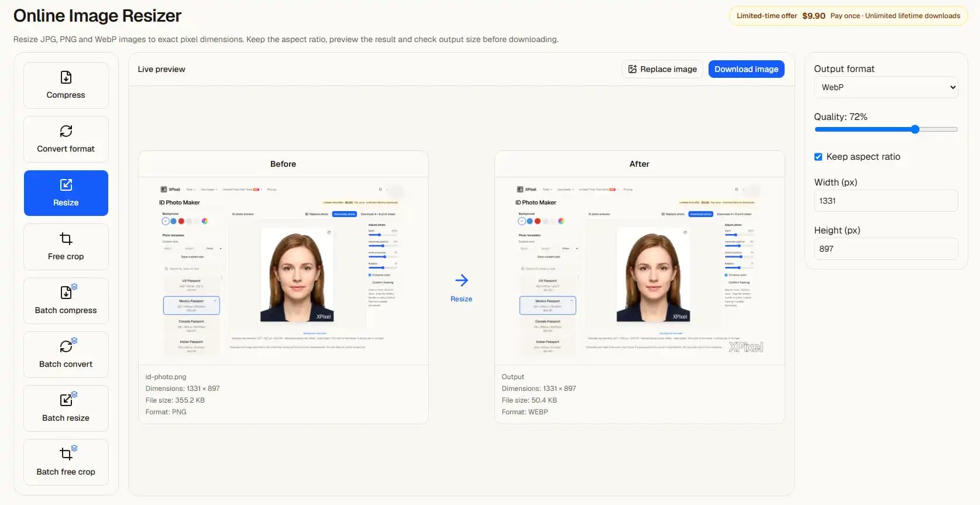Click the After preview thumbnail
This screenshot has height=505, width=980.
coord(639,271)
